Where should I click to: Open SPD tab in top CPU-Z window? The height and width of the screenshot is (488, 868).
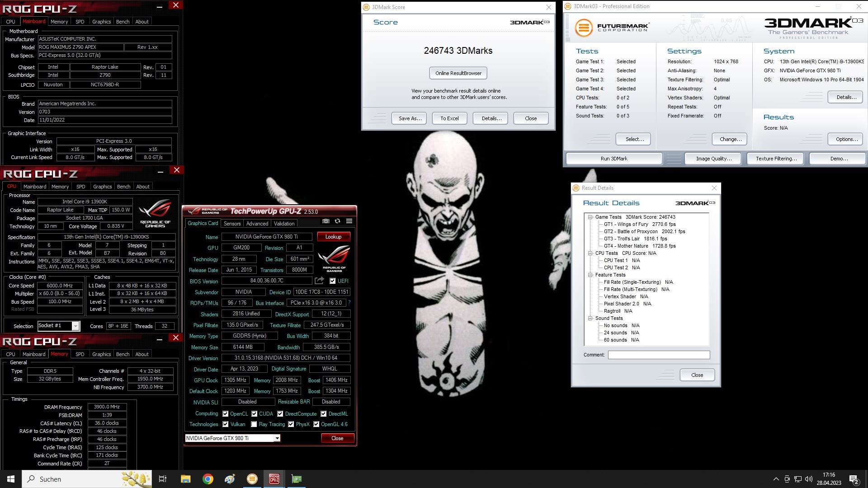[80, 22]
